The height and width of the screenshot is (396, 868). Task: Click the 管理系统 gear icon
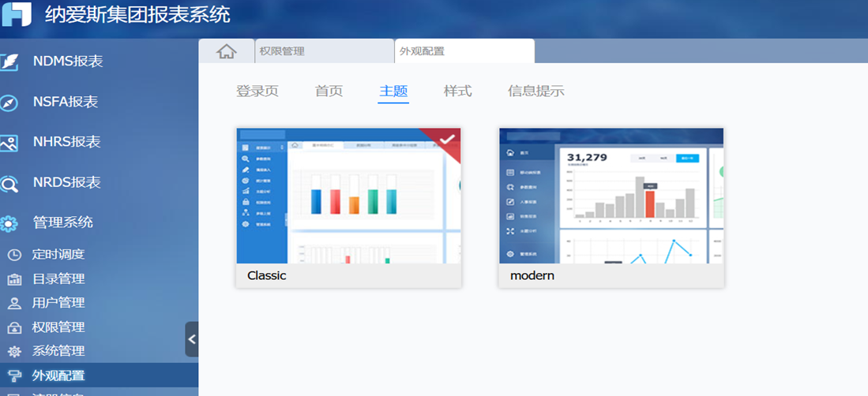pos(9,224)
